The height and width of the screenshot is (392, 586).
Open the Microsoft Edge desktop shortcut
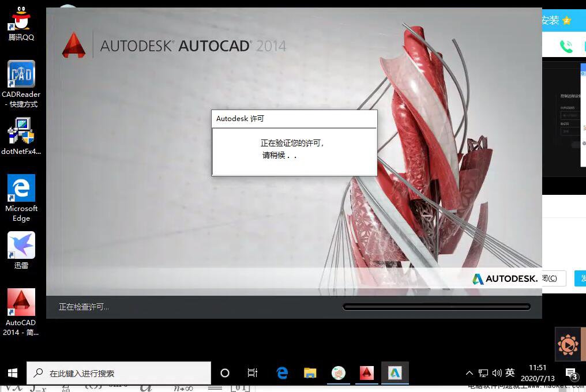(x=21, y=198)
